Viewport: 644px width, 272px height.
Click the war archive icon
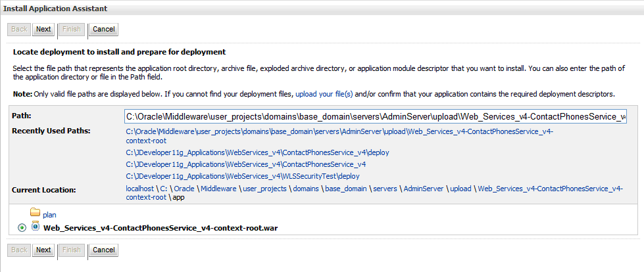coord(36,225)
